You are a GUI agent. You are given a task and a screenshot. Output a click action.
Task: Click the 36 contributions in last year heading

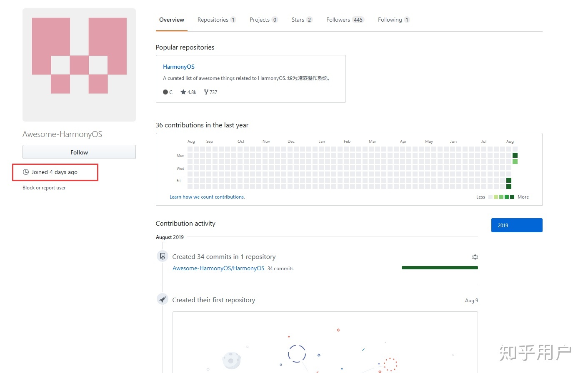coord(202,125)
